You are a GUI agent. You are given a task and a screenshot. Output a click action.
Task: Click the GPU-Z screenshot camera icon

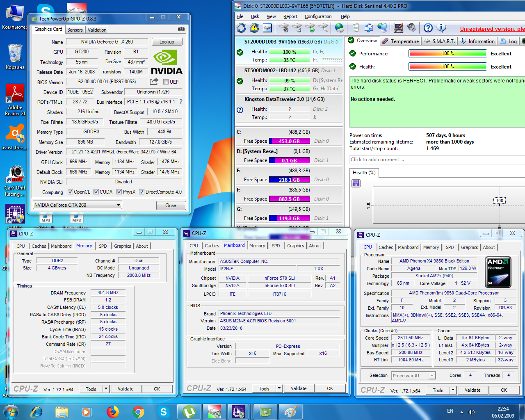pyautogui.click(x=181, y=29)
